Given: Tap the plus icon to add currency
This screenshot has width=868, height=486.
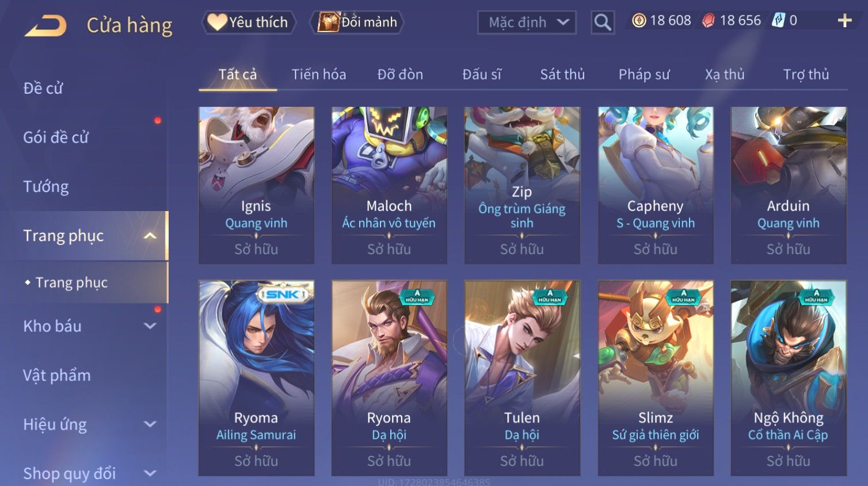Looking at the screenshot, I should tap(844, 21).
